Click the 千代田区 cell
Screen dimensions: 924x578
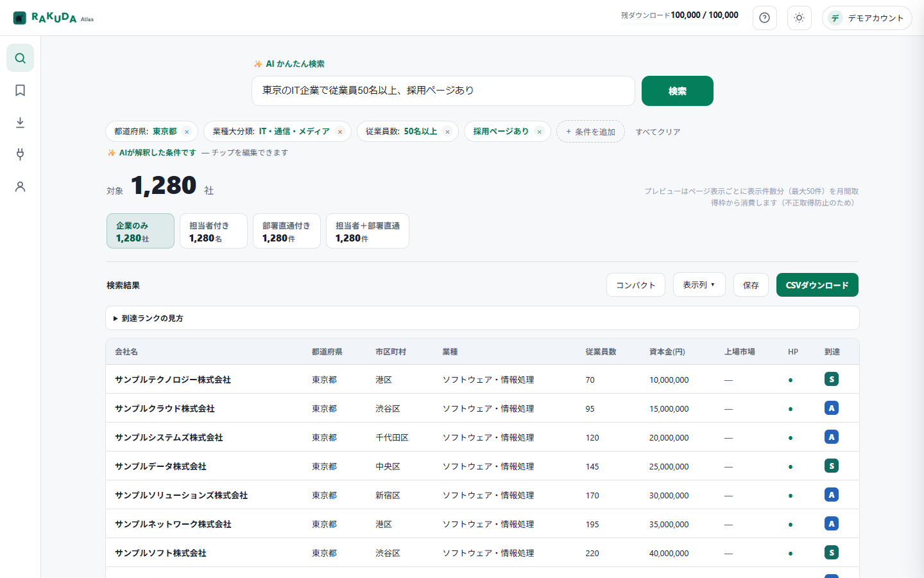point(391,437)
